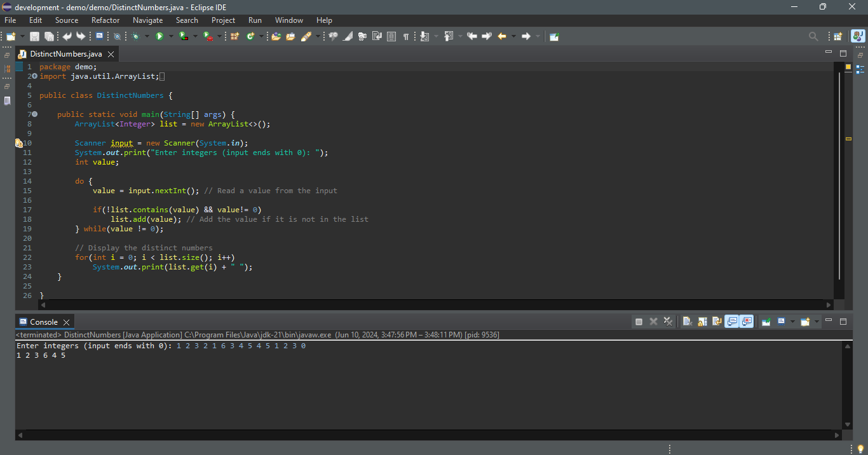Screen dimensions: 868x455
Task: Open the Refactor menu
Action: coord(105,20)
